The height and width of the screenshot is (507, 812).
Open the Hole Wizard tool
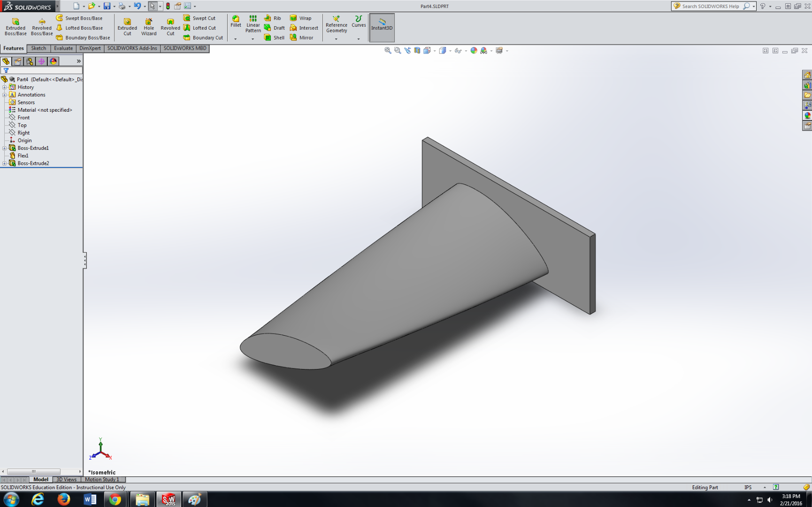pyautogui.click(x=149, y=26)
